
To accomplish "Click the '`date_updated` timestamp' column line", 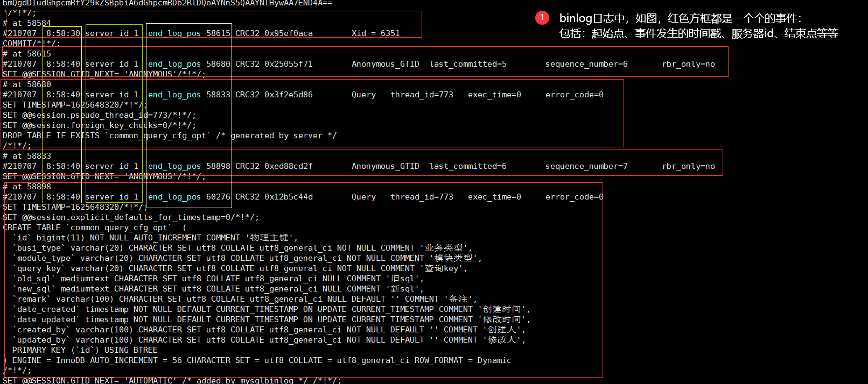I will [x=271, y=319].
